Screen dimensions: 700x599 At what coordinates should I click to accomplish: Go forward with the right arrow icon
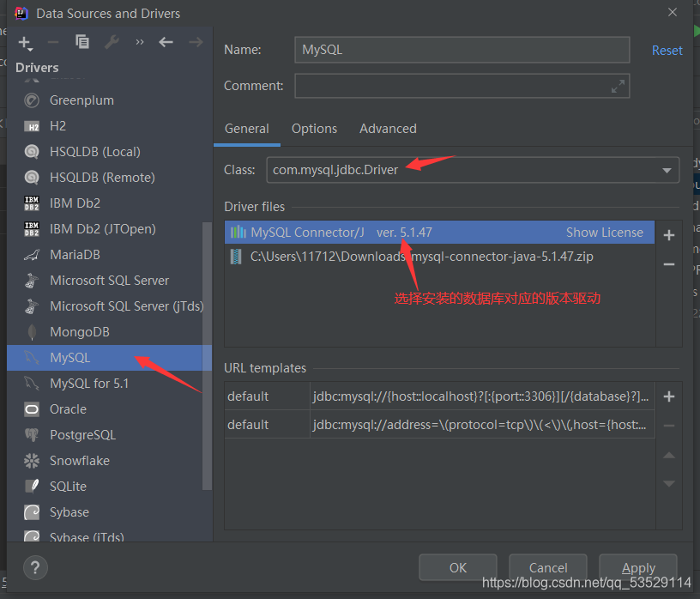[x=196, y=42]
